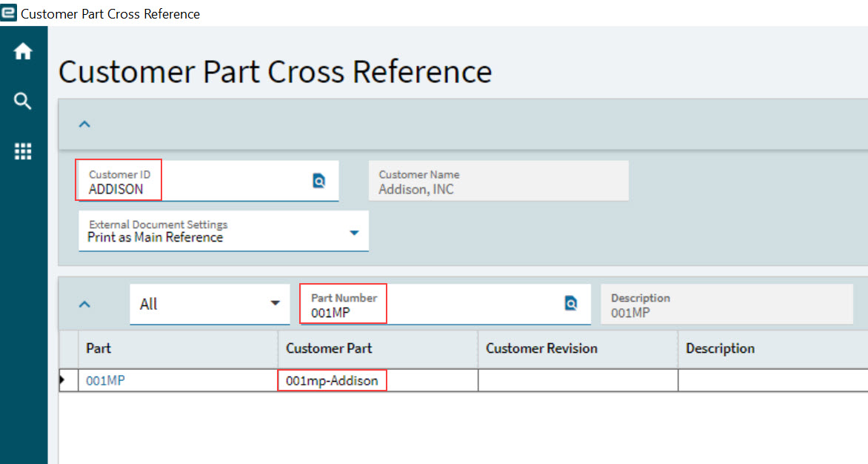The image size is (868, 464).
Task: Open the External Document Settings dropdown
Action: [x=353, y=231]
